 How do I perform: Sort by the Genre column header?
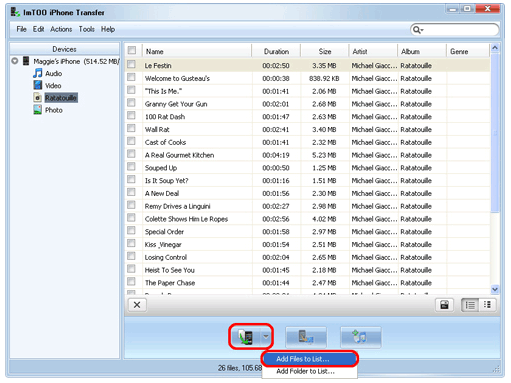468,51
